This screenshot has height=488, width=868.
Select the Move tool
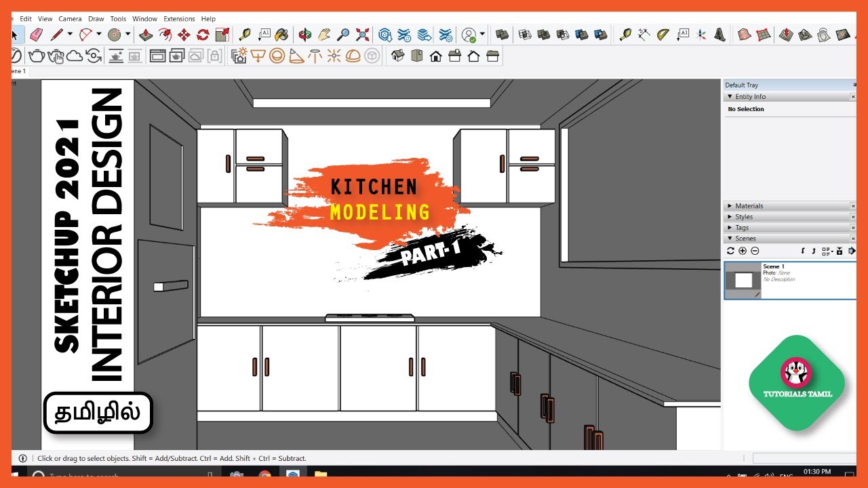184,35
